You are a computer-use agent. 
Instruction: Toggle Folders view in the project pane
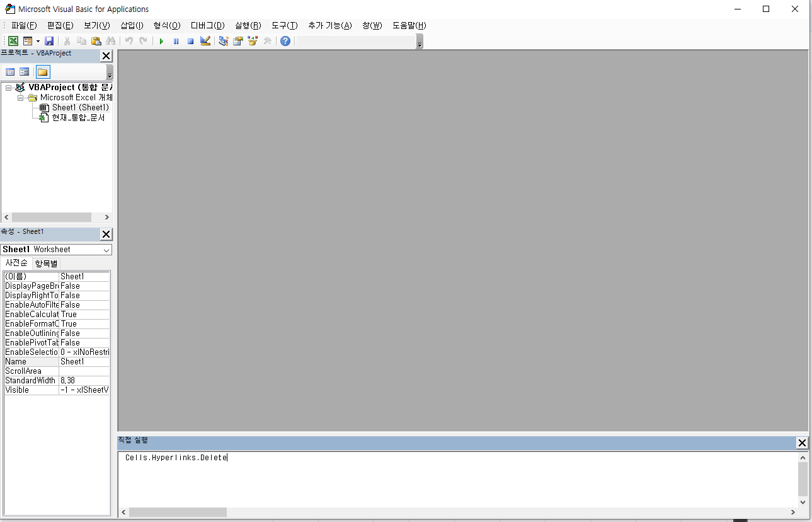(42, 72)
